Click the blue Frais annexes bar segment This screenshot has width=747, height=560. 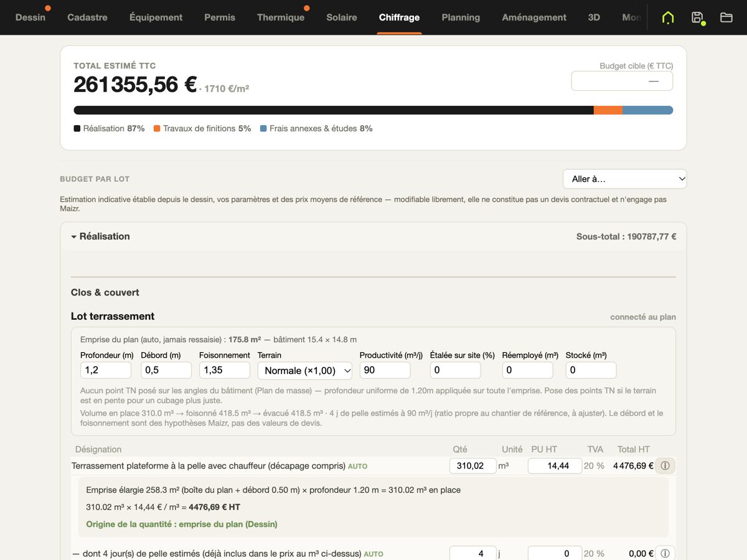tap(647, 110)
